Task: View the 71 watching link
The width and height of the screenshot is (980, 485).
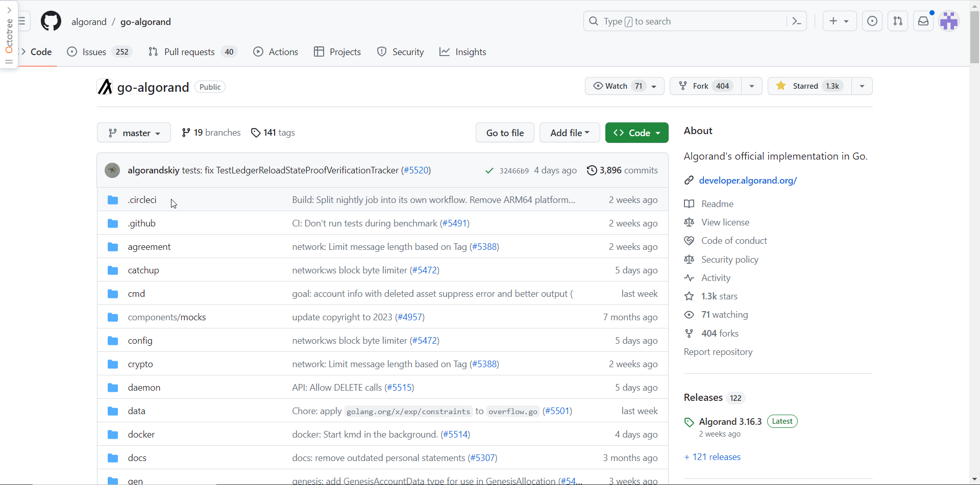Action: pos(716,314)
